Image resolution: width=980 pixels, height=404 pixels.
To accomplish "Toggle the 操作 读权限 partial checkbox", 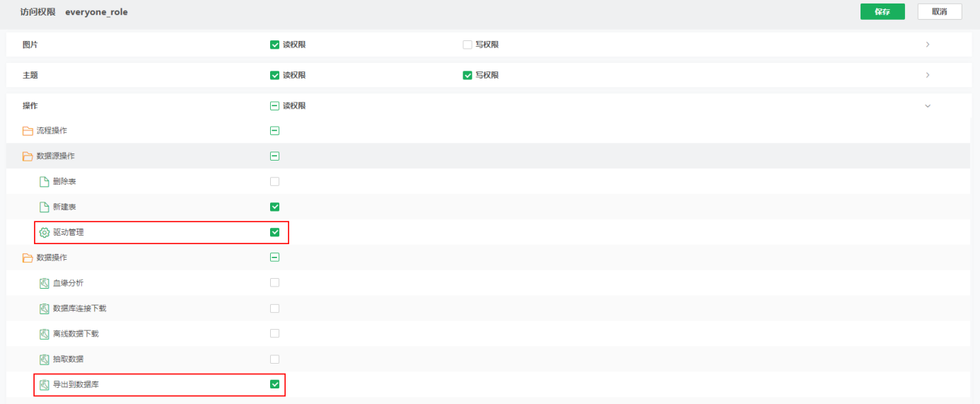I will [275, 106].
